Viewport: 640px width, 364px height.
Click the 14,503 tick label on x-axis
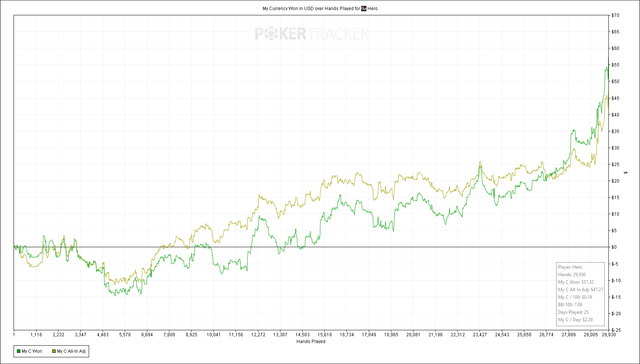[302, 335]
